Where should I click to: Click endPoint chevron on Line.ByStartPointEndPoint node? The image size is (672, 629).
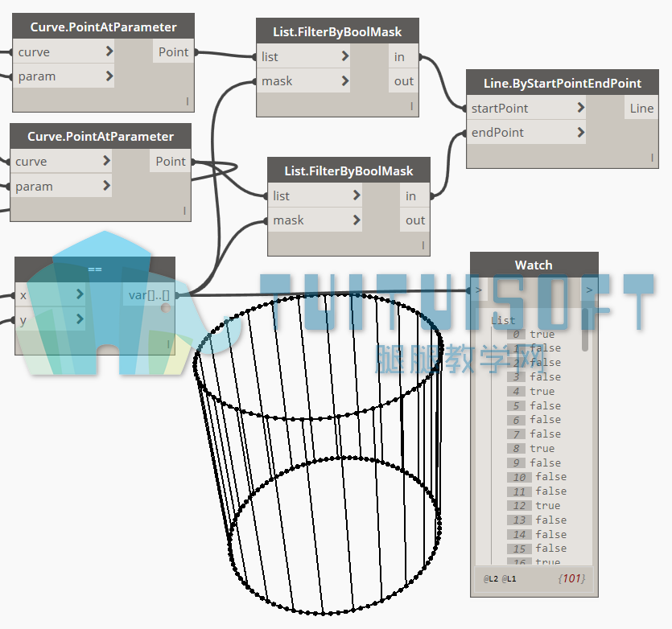(x=581, y=132)
